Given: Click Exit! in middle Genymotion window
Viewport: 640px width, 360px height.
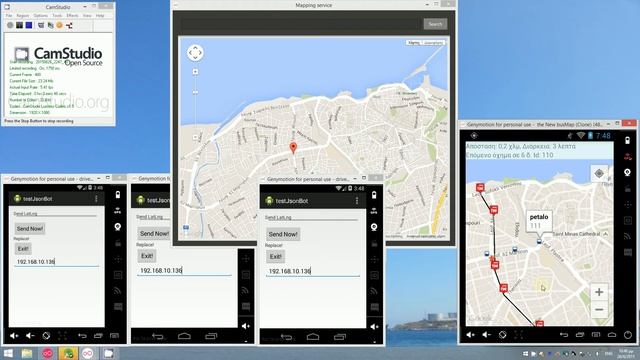Looking at the screenshot, I should 147,256.
